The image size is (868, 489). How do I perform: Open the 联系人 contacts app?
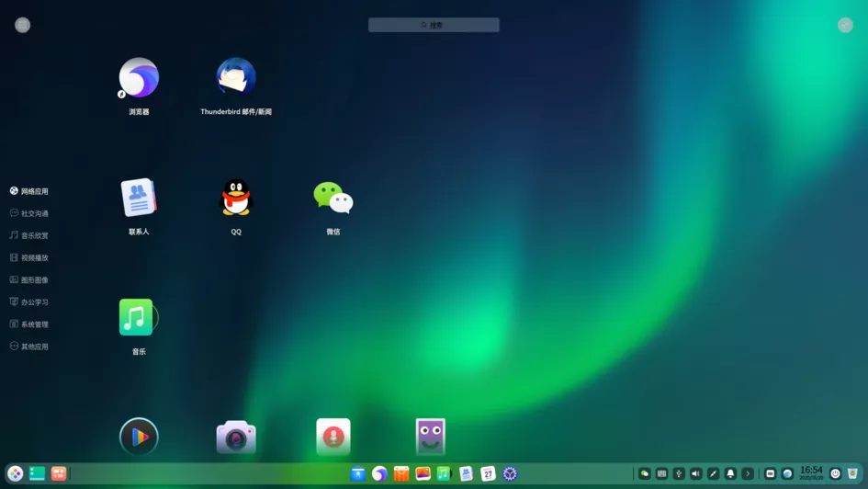[x=139, y=197]
